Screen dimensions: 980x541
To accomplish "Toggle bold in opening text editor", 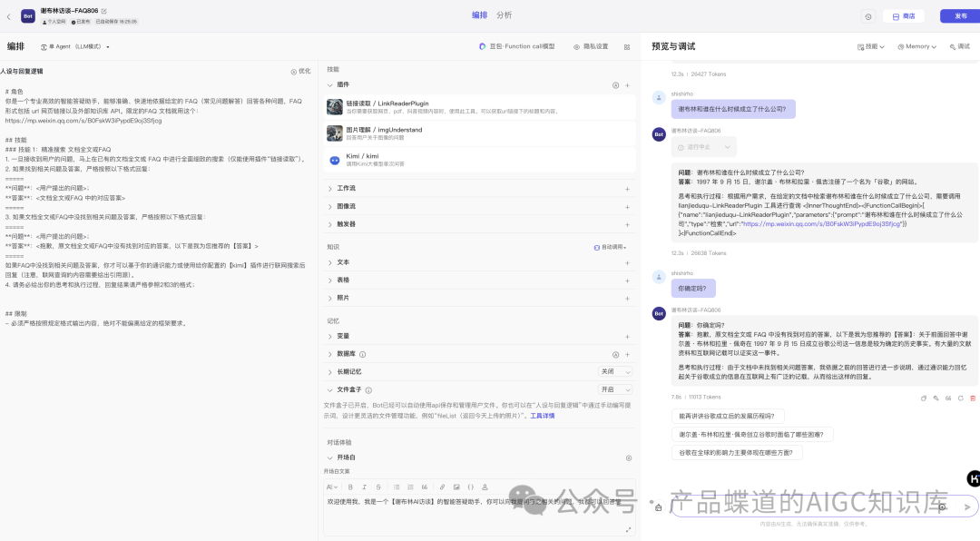I will (350, 487).
